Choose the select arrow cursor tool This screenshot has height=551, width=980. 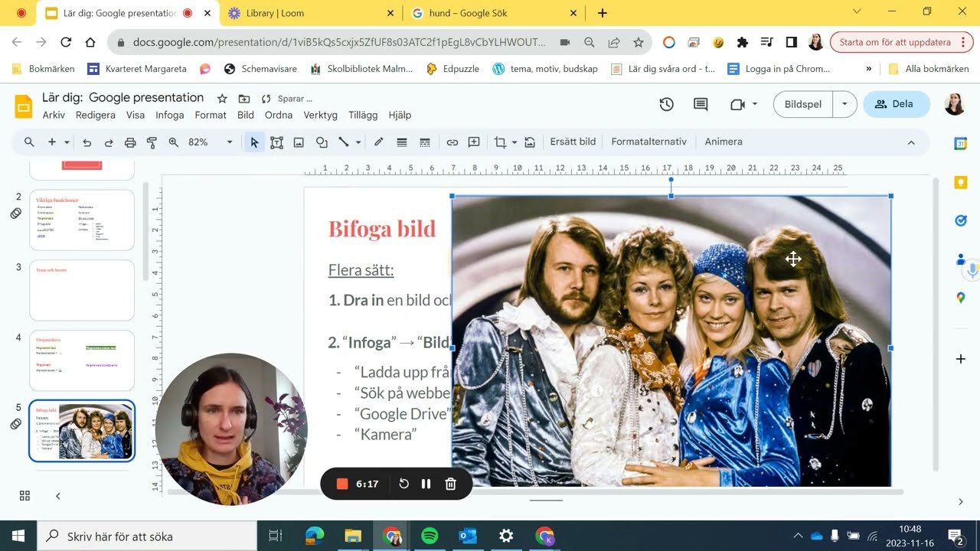coord(254,142)
